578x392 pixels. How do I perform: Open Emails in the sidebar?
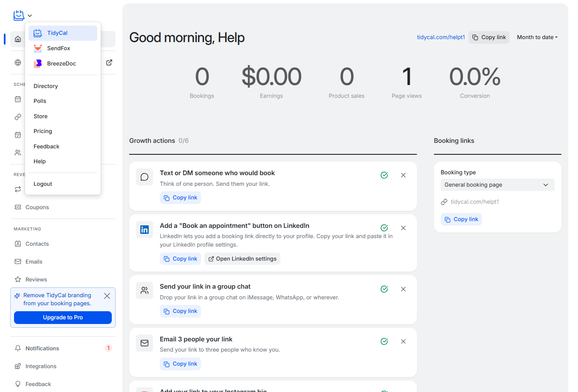pyautogui.click(x=63, y=262)
